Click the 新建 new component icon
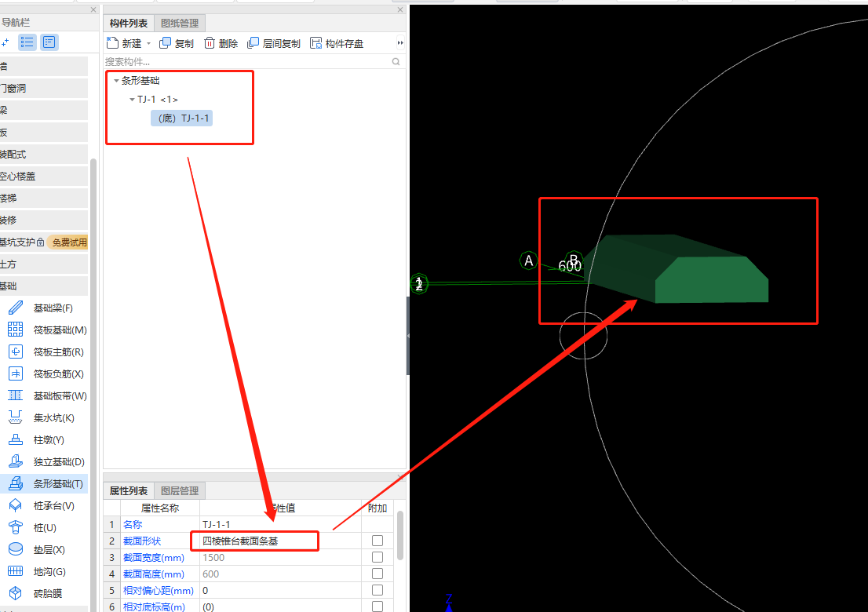 pos(112,42)
